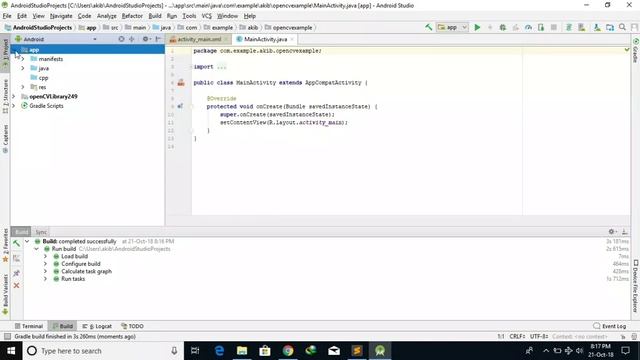Screen dimensions: 640x360
Task: Open the app run configuration dropdown
Action: point(452,27)
